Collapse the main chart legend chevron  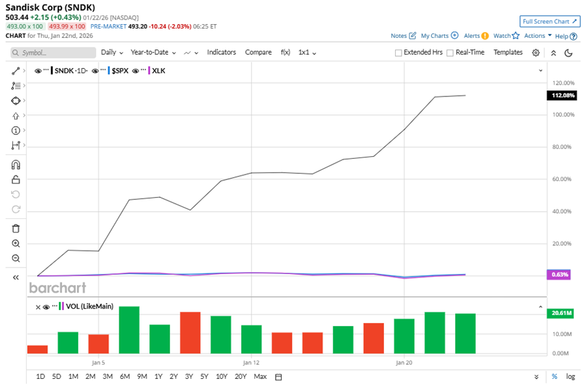point(540,70)
